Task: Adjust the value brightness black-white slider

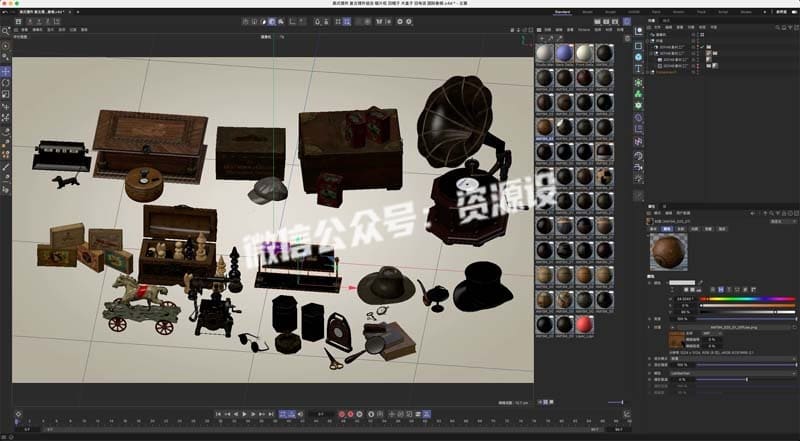Action: [747, 312]
